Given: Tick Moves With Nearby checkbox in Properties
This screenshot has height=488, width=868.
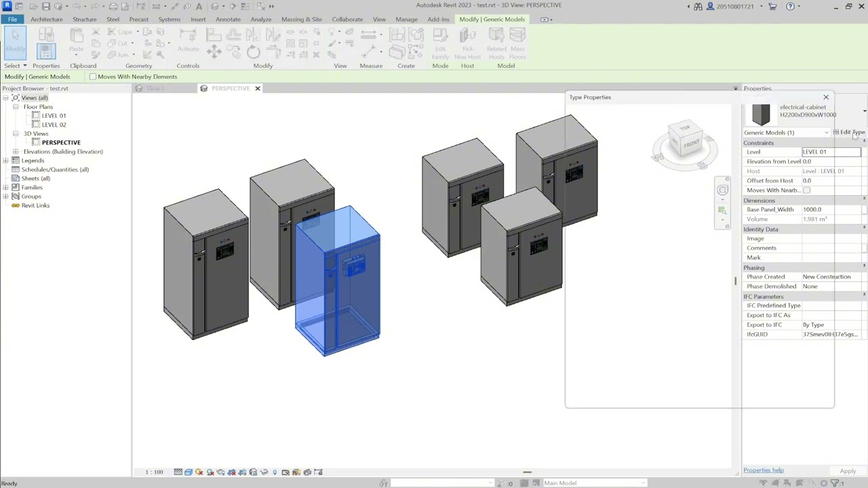Looking at the screenshot, I should (x=806, y=190).
